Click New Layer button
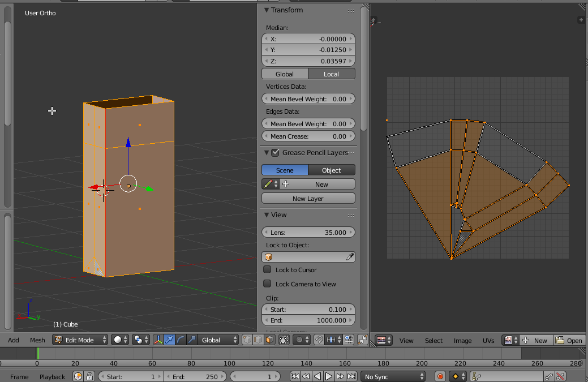588x382 pixels. tap(308, 198)
